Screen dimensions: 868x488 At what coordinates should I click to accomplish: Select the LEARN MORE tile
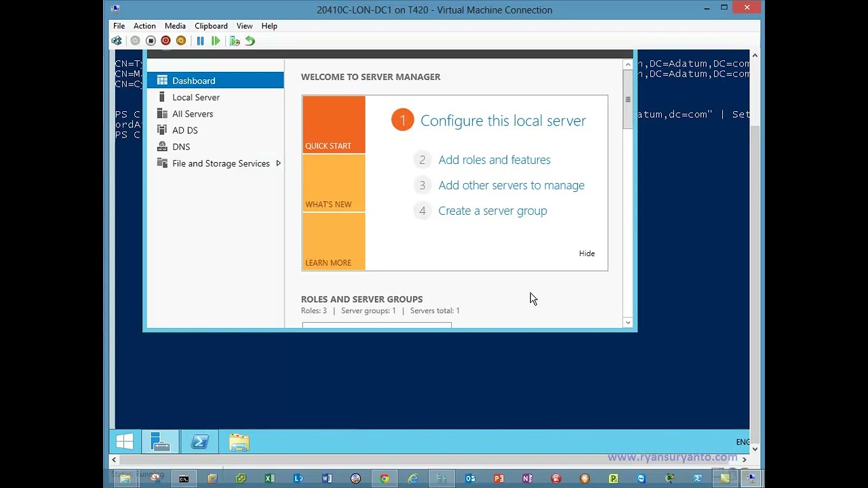334,241
